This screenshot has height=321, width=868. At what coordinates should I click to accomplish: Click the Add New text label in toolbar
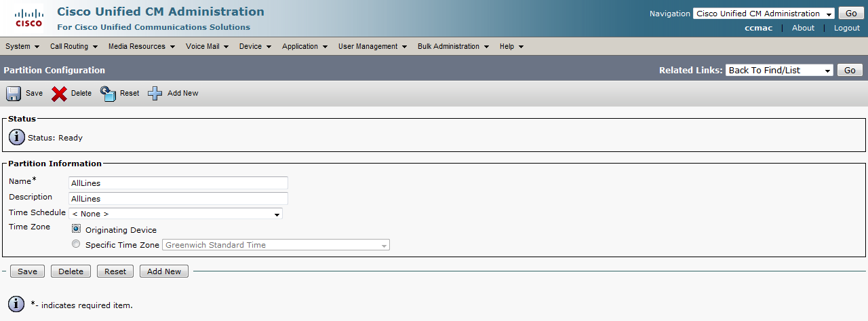[183, 93]
